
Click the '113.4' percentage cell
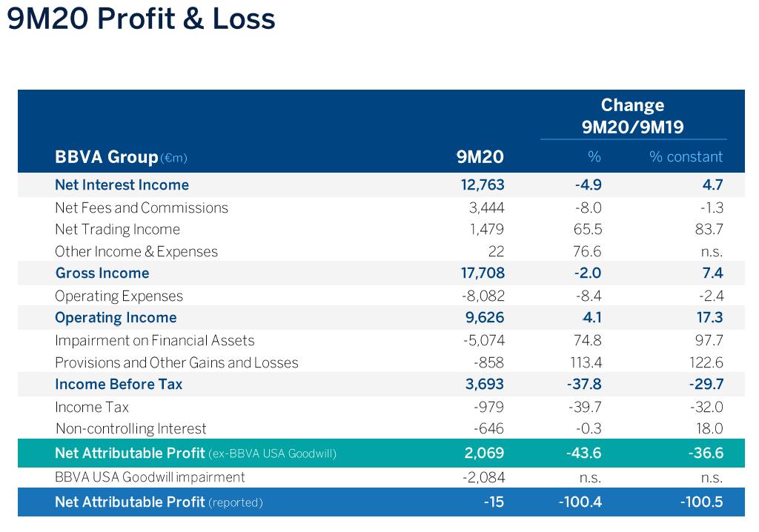pos(586,362)
